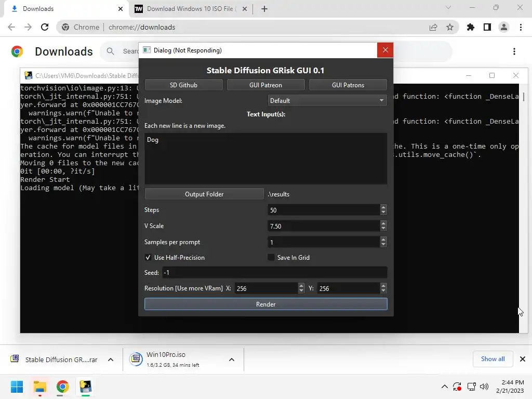Click the V Scale value field
This screenshot has height=399, width=532.
[x=324, y=226]
